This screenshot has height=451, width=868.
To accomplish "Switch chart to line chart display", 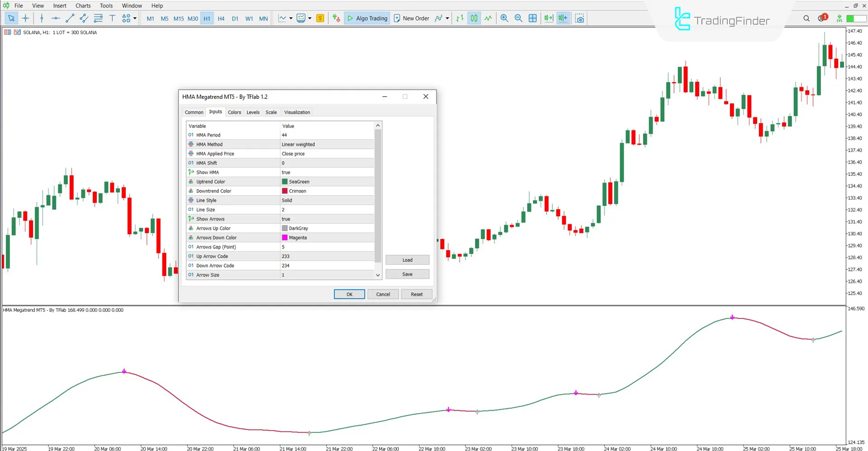I will [488, 18].
